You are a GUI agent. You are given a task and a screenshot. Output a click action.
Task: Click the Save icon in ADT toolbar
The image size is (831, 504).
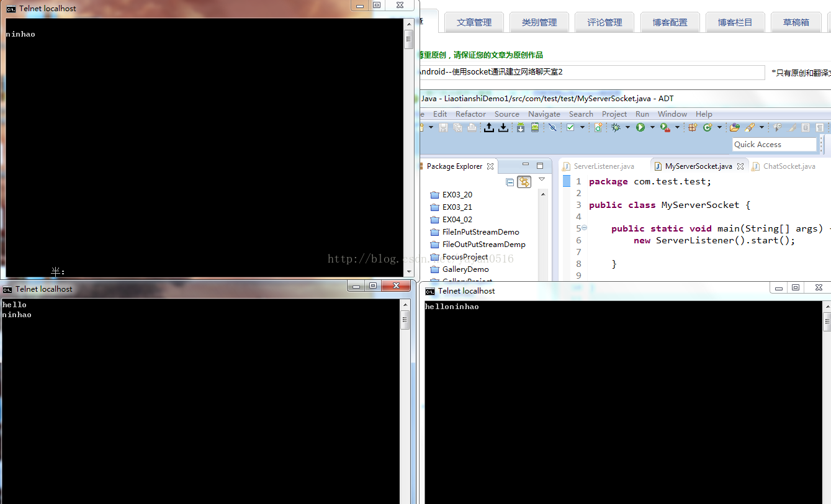click(x=443, y=127)
